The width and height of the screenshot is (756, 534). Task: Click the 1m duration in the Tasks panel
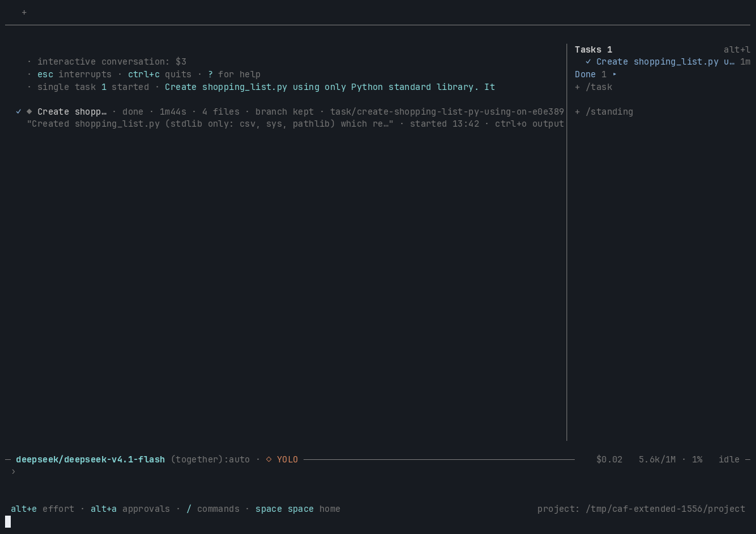tap(745, 61)
